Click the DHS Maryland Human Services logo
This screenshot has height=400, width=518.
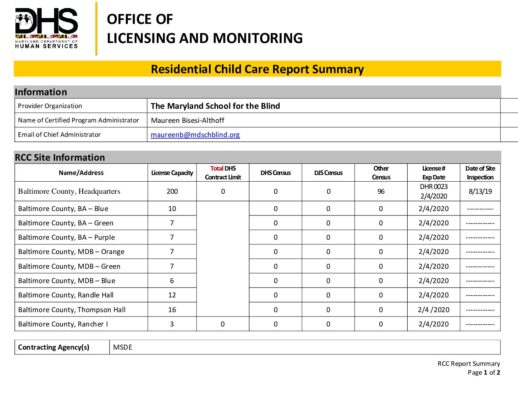(x=46, y=28)
